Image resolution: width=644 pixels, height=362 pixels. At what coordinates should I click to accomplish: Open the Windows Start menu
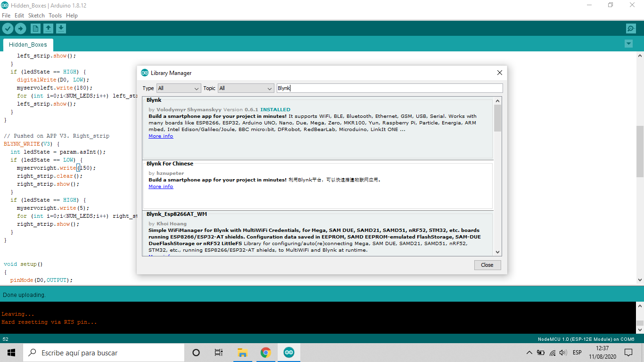click(x=11, y=353)
